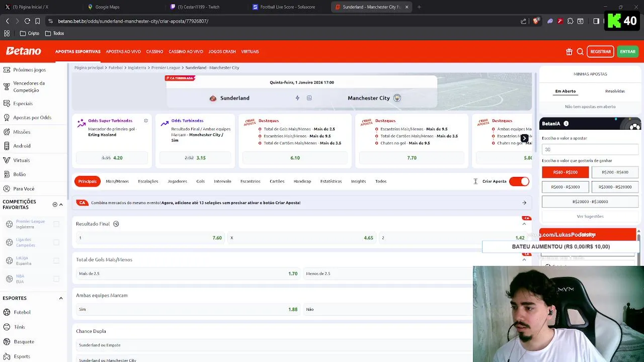Switch to the Resolvidas bets tab
The image size is (644, 362).
click(x=615, y=91)
